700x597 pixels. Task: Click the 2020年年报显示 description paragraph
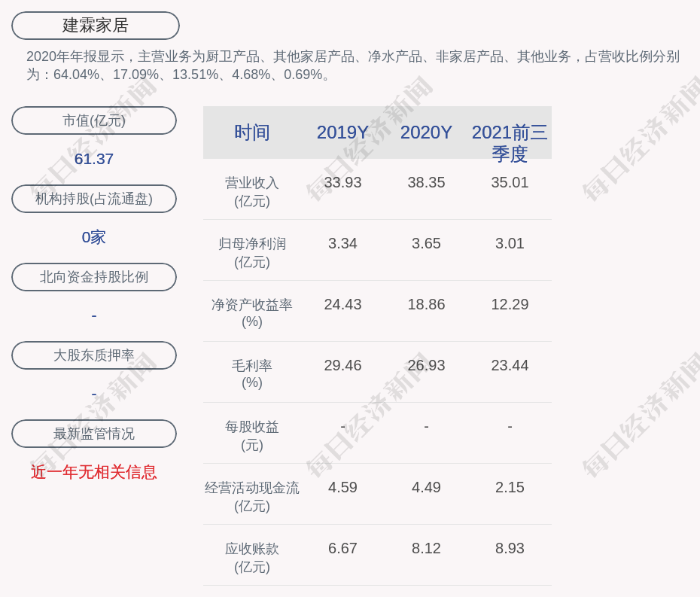click(353, 65)
